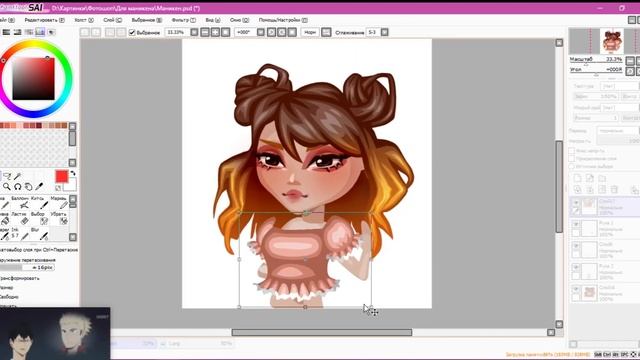The height and width of the screenshot is (360, 640).
Task: Toggle the Выбранное checkbox in toolbar
Action: (x=132, y=32)
